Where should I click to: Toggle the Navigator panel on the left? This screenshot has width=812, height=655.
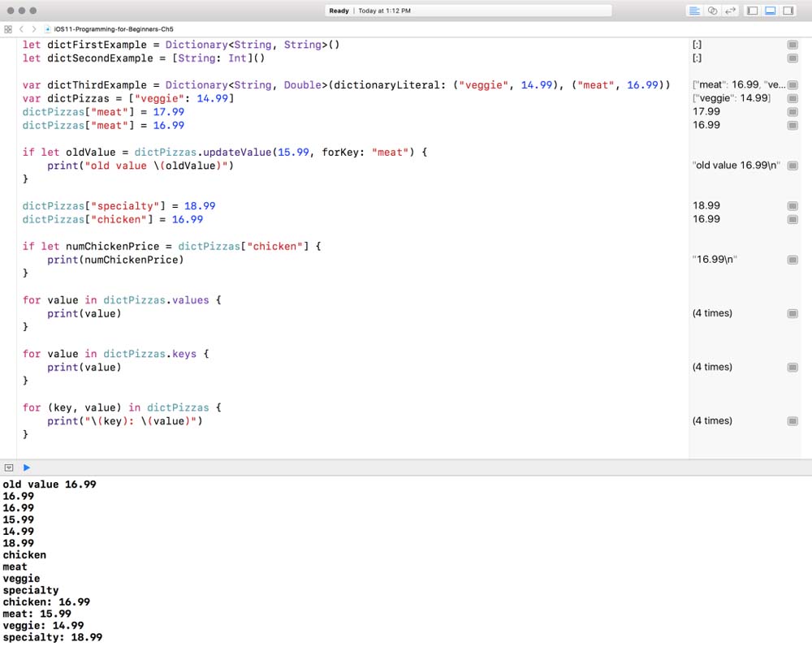[x=753, y=11]
